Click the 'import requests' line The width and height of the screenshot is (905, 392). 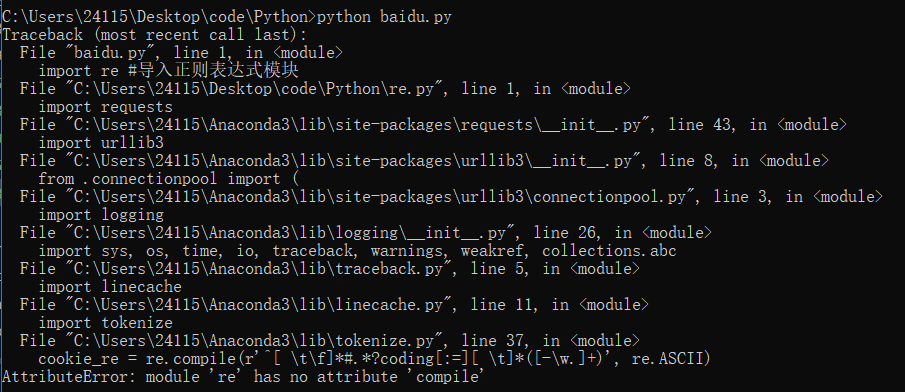click(105, 107)
